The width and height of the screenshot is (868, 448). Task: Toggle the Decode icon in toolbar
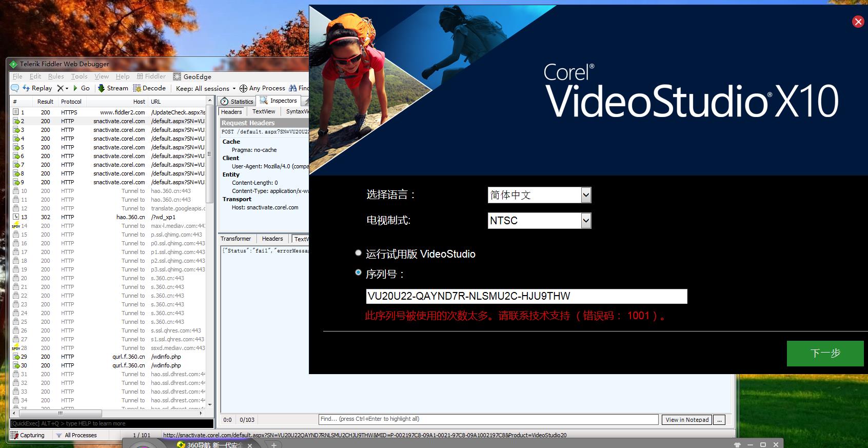[137, 88]
